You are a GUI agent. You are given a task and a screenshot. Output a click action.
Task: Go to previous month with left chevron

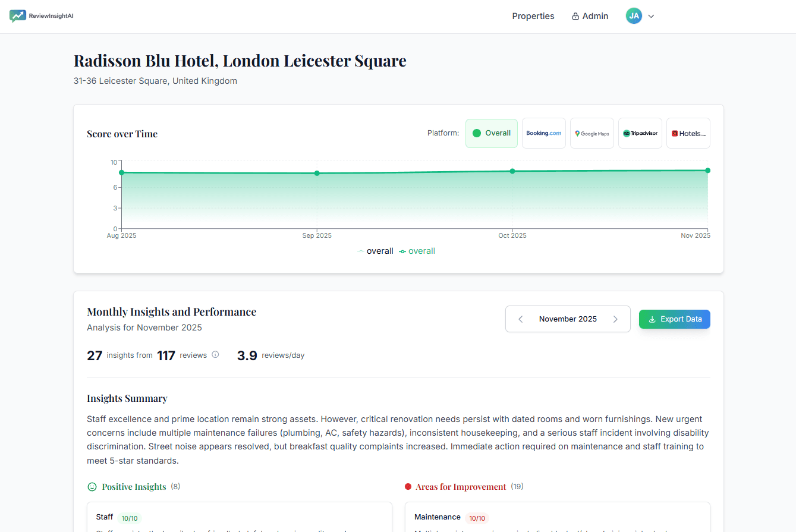(520, 319)
